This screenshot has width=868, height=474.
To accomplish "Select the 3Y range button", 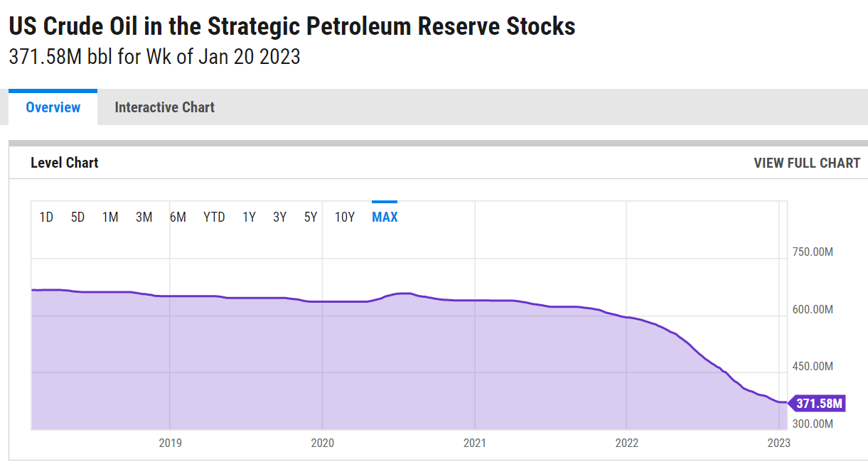I will [x=279, y=217].
